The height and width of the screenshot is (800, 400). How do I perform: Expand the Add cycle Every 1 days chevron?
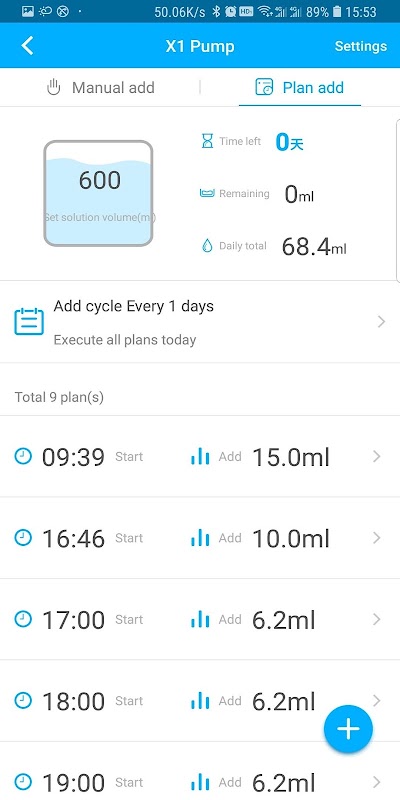(x=381, y=321)
